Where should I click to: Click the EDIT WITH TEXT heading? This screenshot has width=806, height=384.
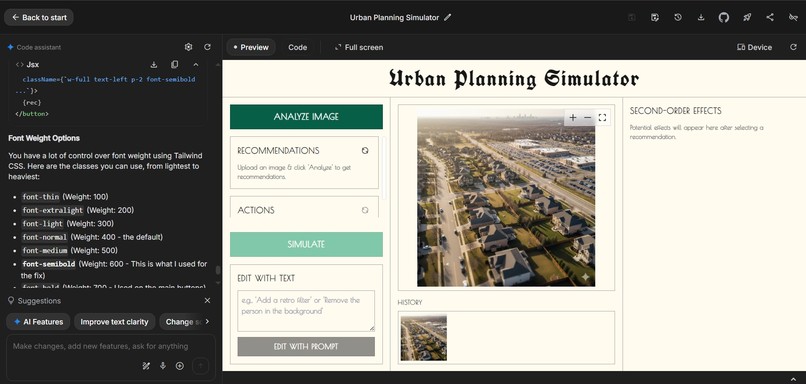(266, 278)
